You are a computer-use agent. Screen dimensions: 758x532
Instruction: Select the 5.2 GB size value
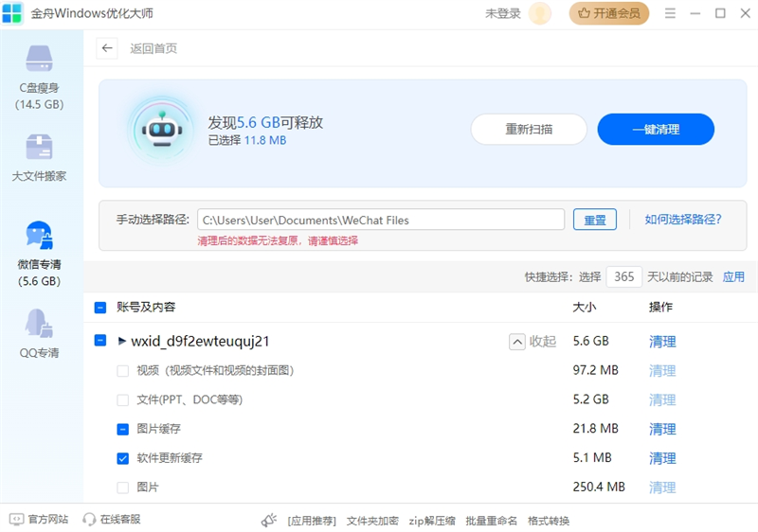pyautogui.click(x=590, y=399)
